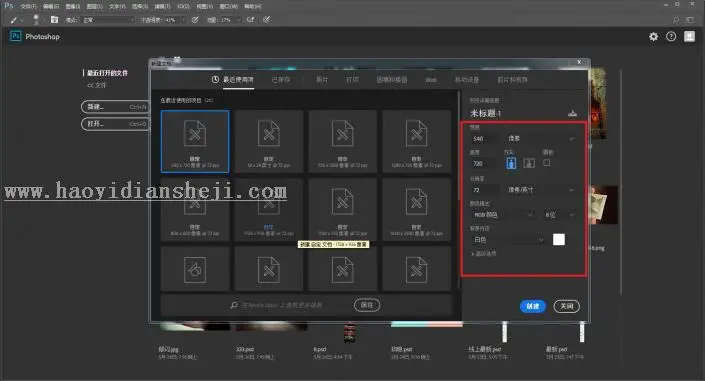705x381 pixels.
Task: Choose the preset with clipboard icon
Action: tap(195, 269)
